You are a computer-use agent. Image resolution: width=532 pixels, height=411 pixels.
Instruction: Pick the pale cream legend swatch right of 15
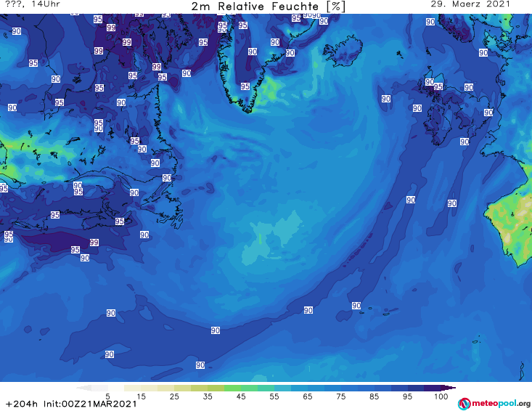(x=150, y=388)
